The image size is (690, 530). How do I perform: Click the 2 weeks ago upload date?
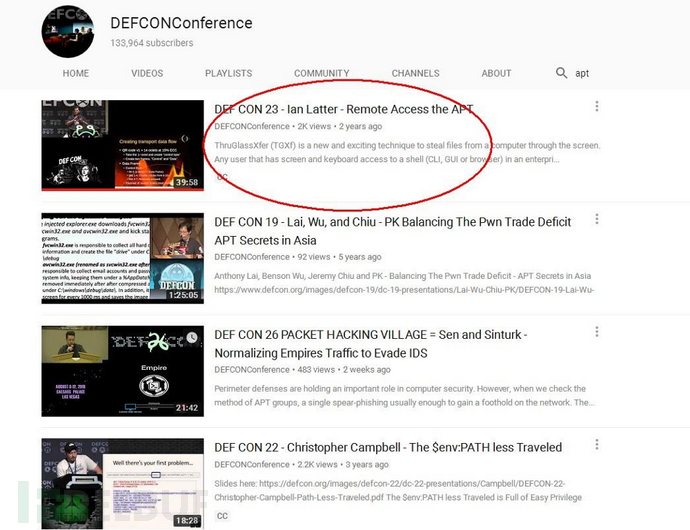pyautogui.click(x=367, y=369)
